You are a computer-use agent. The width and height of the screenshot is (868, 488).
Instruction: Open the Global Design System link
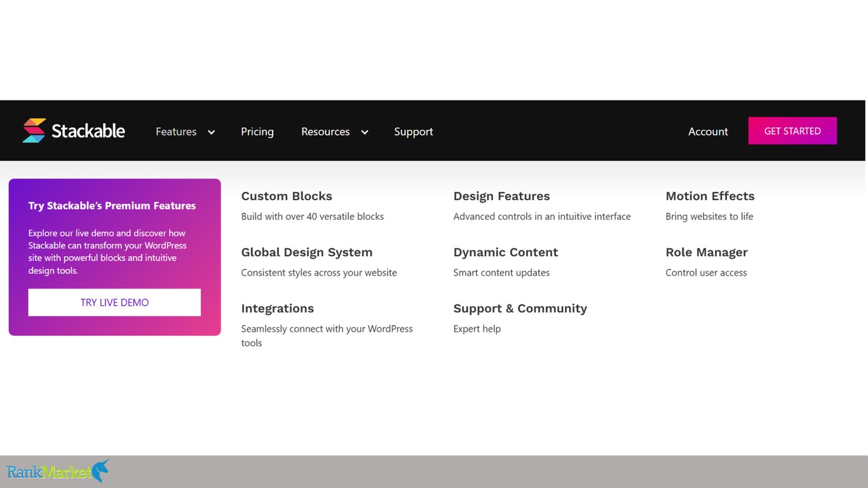click(x=307, y=252)
